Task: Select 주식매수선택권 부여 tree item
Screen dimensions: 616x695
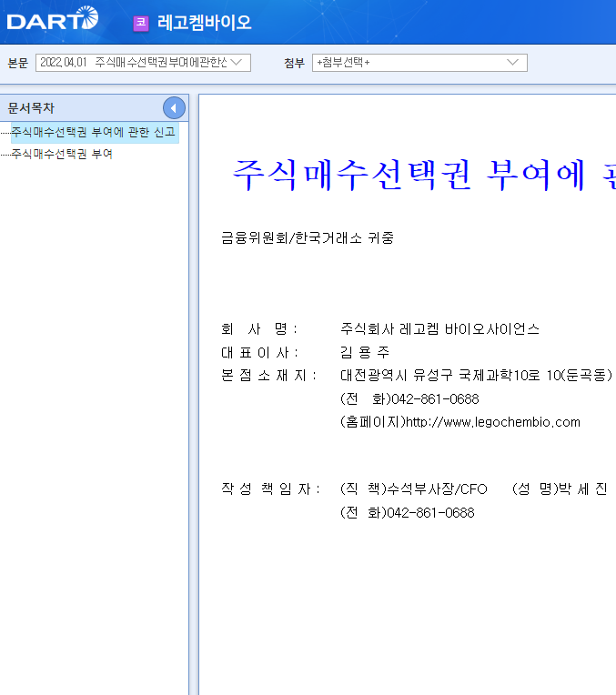Action: click(62, 154)
